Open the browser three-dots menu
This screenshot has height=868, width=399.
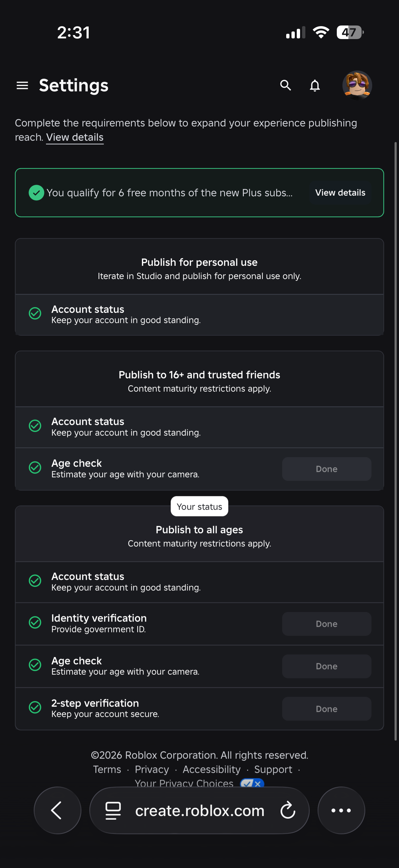[341, 810]
